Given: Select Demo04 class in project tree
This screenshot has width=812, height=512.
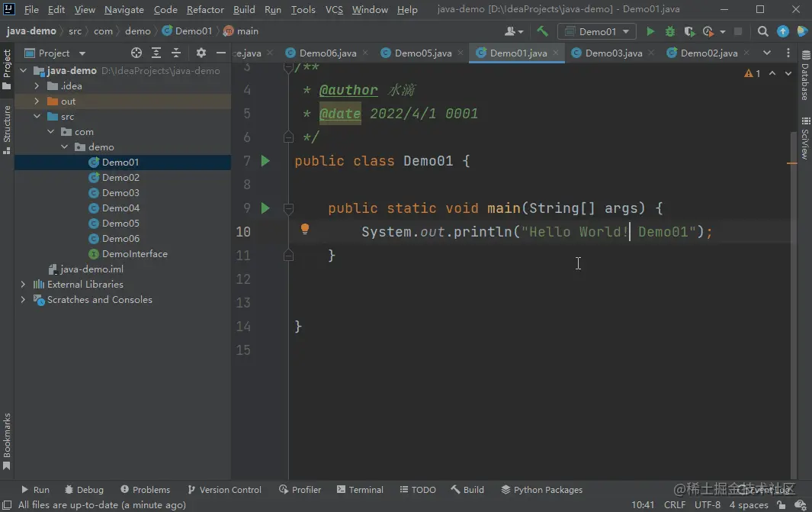Looking at the screenshot, I should tap(120, 208).
